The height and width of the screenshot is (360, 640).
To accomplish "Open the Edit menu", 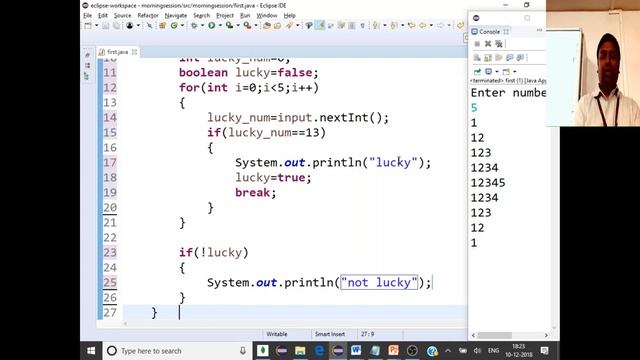I will pyautogui.click(x=103, y=16).
